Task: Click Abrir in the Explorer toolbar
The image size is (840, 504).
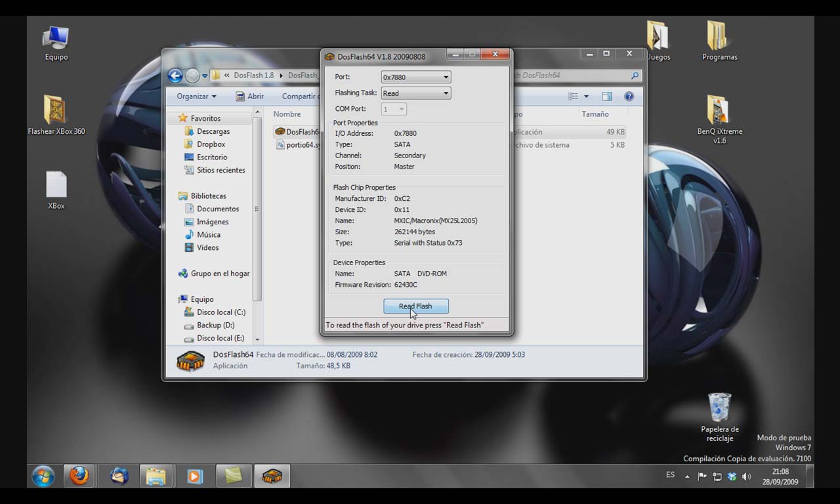Action: coord(250,96)
